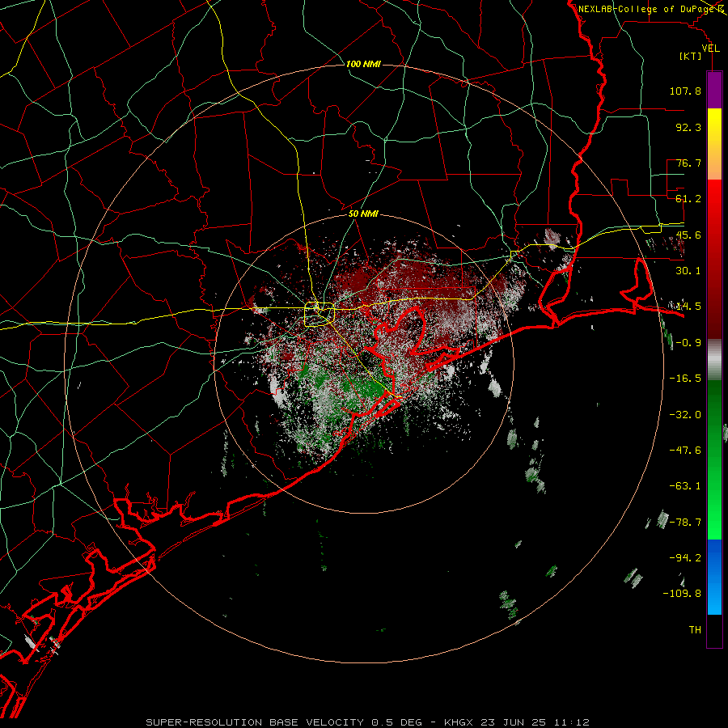Click the -0.9 velocity scale value
The width and height of the screenshot is (728, 728).
[x=688, y=343]
